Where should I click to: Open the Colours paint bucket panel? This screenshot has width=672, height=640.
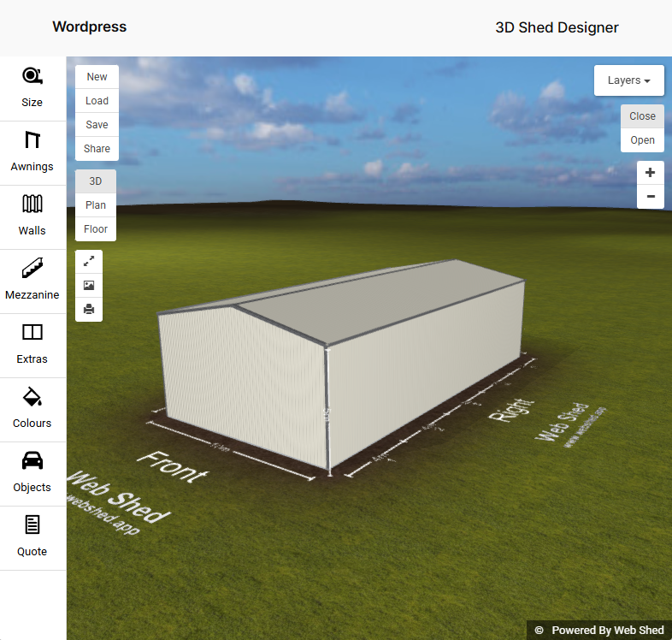pyautogui.click(x=32, y=409)
